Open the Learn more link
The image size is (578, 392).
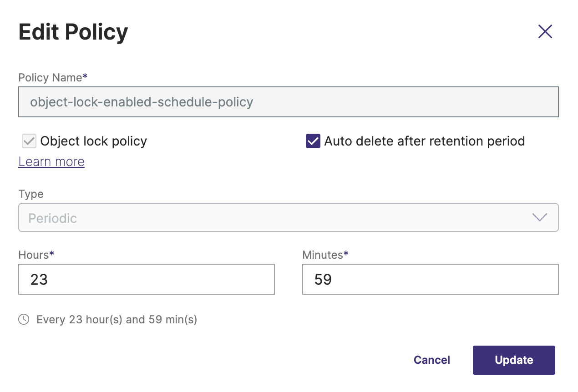[x=51, y=162]
